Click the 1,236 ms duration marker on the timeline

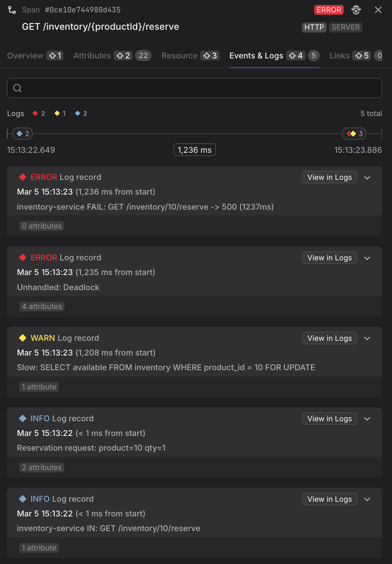pyautogui.click(x=194, y=150)
